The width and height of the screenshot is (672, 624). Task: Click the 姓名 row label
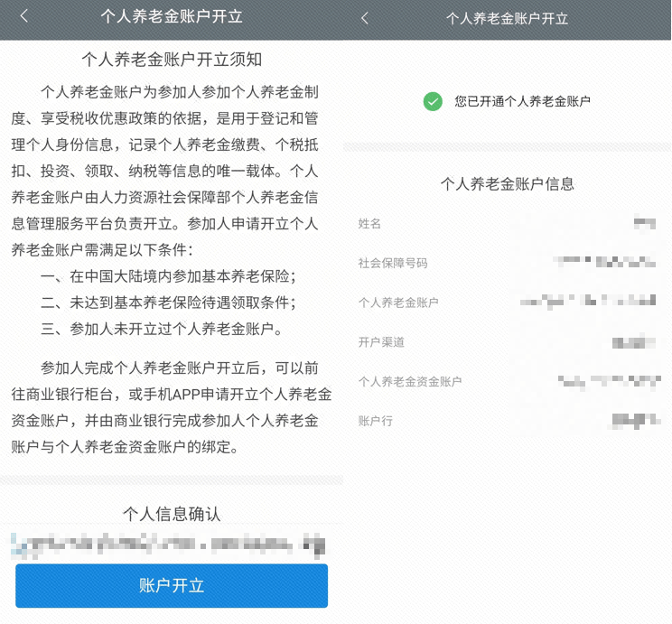[369, 223]
